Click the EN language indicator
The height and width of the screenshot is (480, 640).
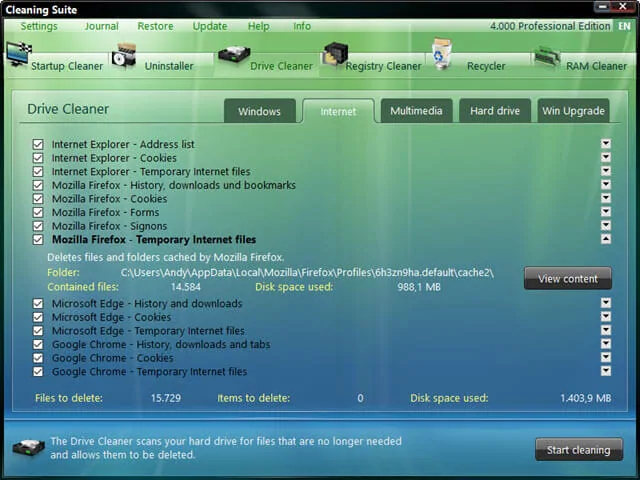(624, 26)
